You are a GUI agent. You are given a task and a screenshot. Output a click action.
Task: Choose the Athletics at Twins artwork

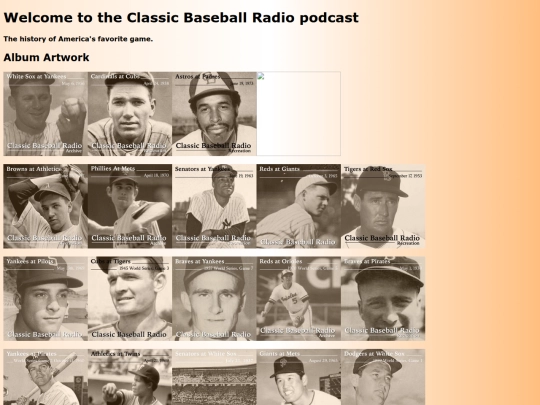pyautogui.click(x=130, y=377)
